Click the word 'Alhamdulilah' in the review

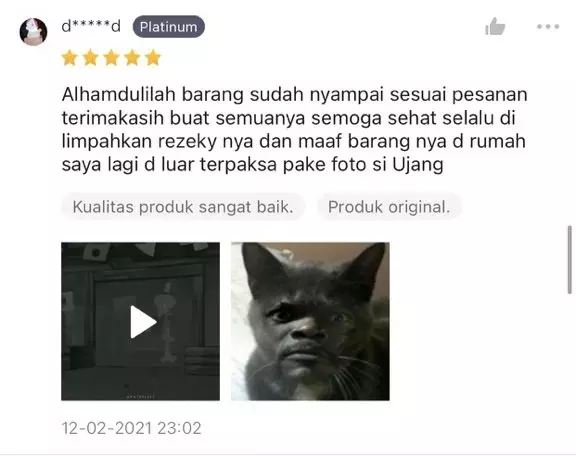119,94
